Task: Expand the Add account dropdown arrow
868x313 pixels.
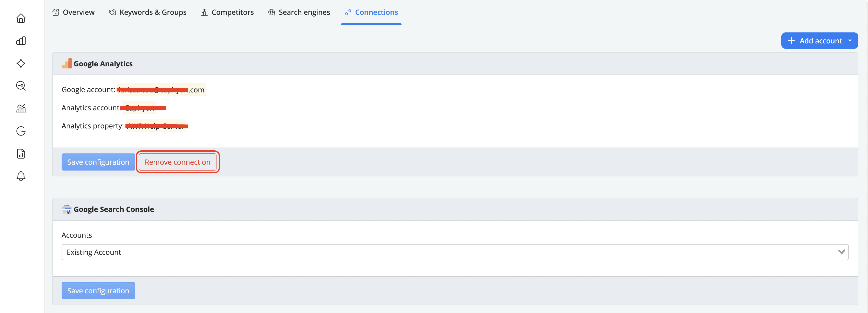Action: 850,41
